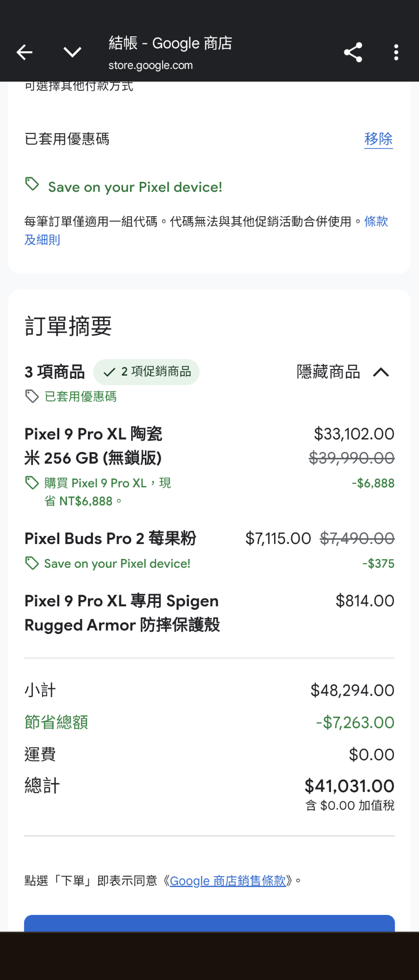Image resolution: width=419 pixels, height=980 pixels.
Task: Select the Pixel Buds Pro 2 莓果粉 item
Action: tap(110, 538)
